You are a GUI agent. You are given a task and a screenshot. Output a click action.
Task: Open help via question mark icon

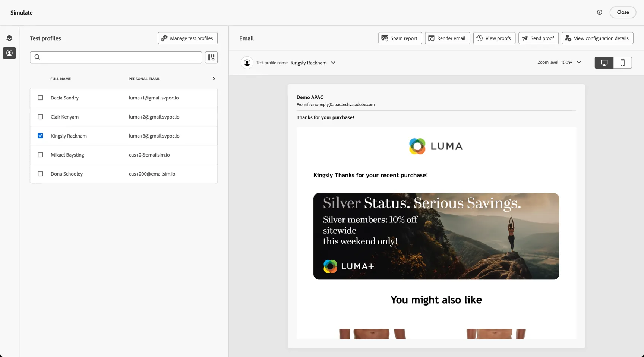click(x=599, y=12)
